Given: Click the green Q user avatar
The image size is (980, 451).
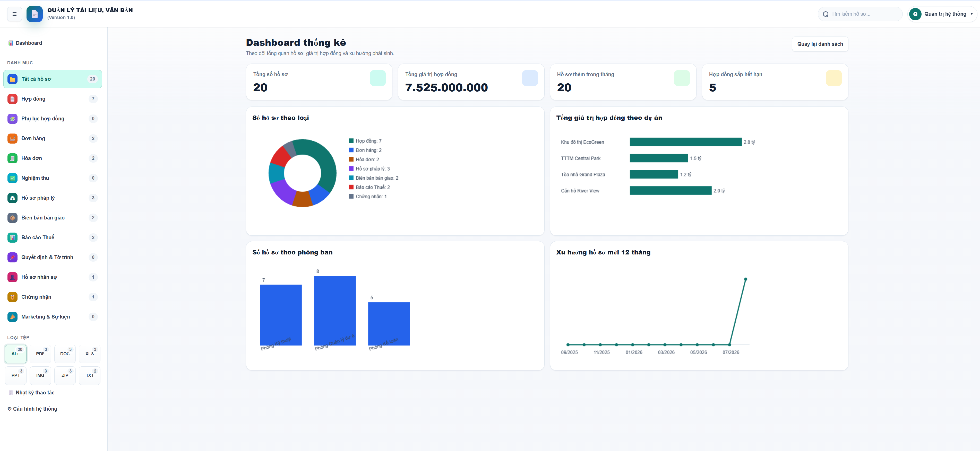Looking at the screenshot, I should tap(915, 14).
